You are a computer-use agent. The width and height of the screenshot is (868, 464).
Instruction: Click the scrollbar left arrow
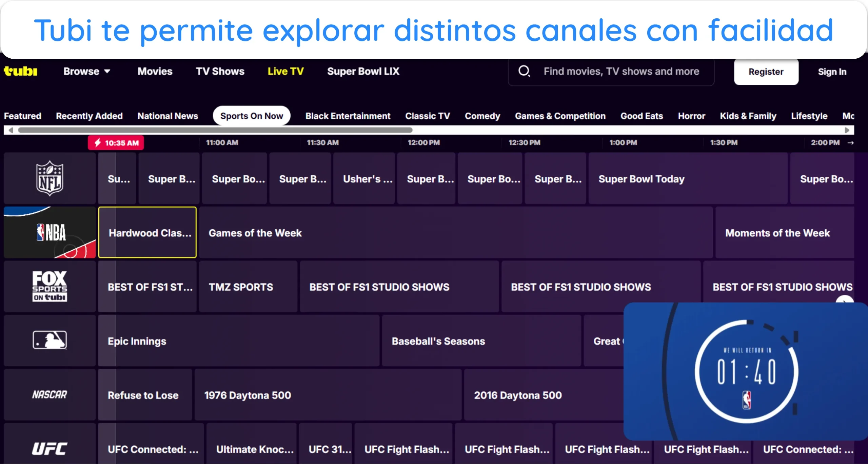pos(11,130)
